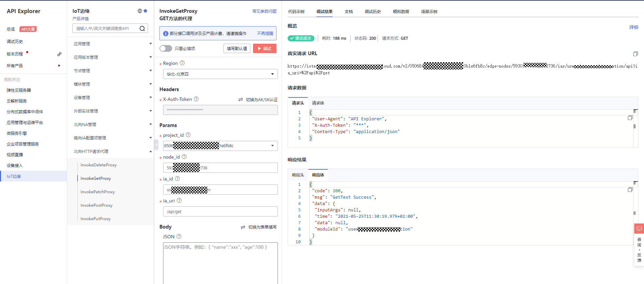This screenshot has width=644, height=284.
Task: Switch to 文档 tab
Action: click(x=349, y=11)
